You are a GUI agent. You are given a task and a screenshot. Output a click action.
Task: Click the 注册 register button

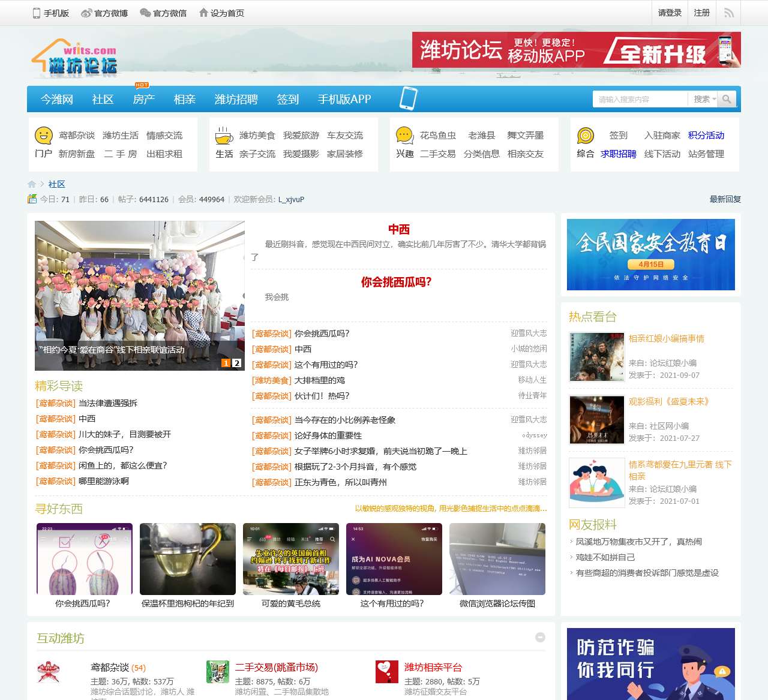(701, 13)
